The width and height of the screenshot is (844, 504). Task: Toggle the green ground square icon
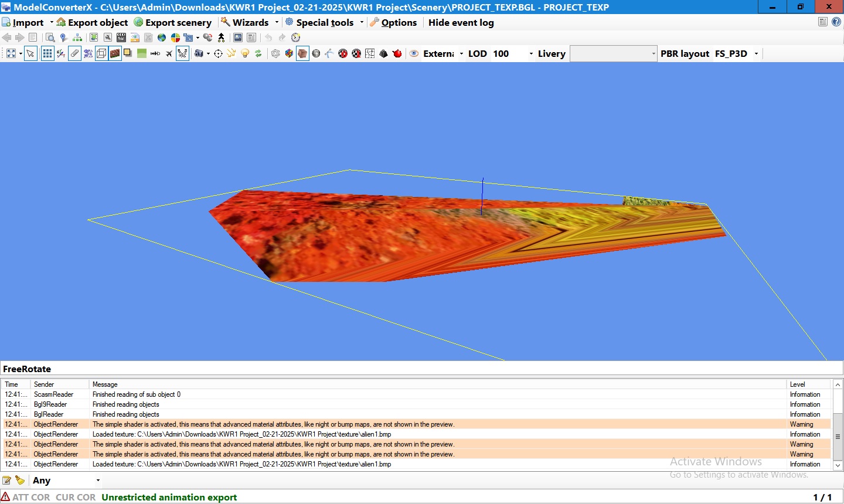pyautogui.click(x=142, y=53)
